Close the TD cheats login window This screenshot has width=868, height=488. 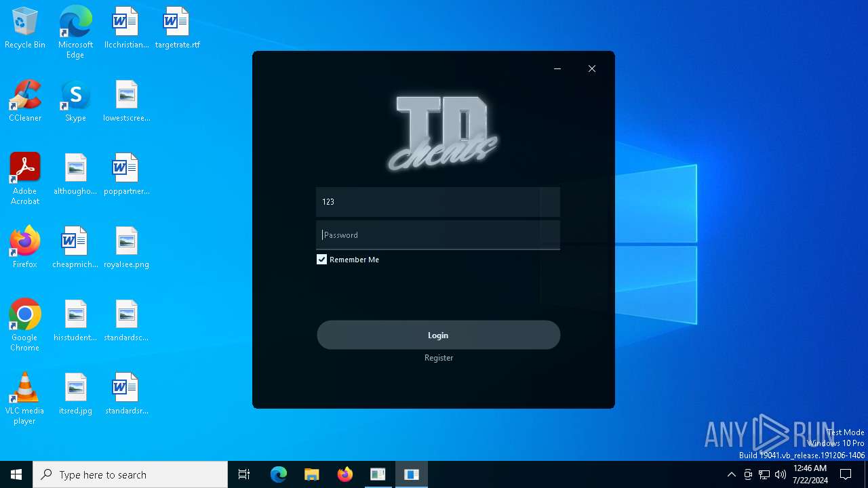pyautogui.click(x=592, y=68)
